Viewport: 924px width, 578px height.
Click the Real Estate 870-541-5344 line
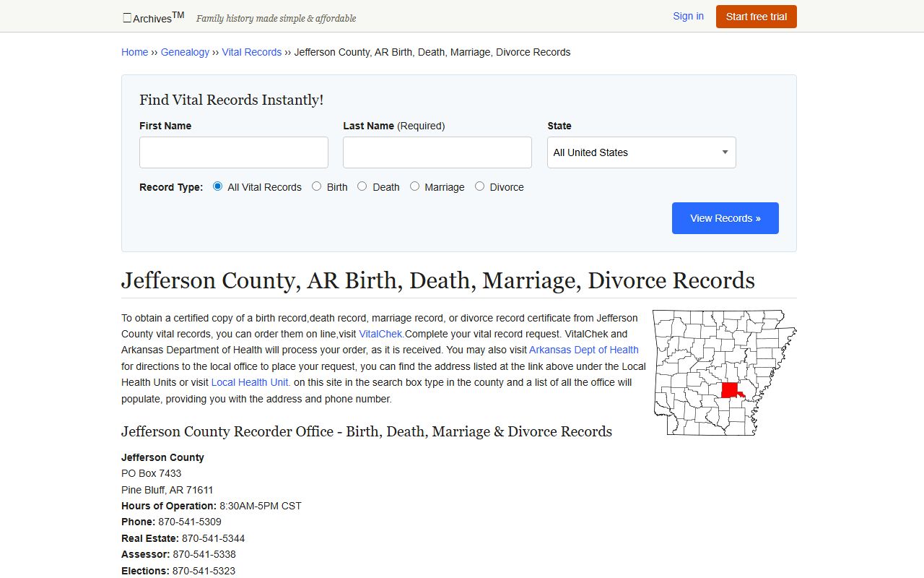point(183,538)
